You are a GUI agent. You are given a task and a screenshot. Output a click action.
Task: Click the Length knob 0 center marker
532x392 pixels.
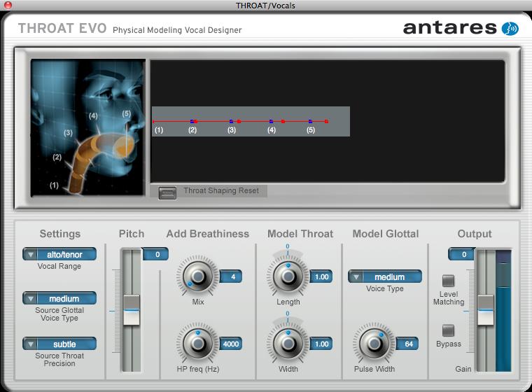tap(288, 246)
